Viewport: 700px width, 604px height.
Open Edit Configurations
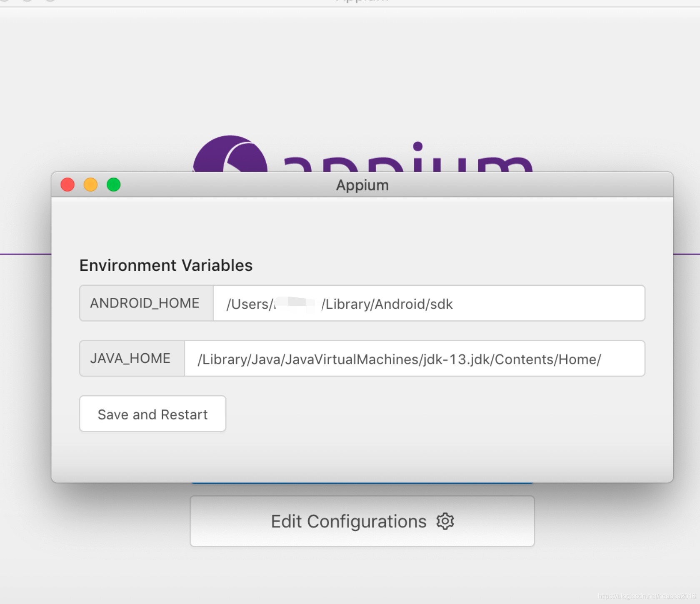pos(362,521)
